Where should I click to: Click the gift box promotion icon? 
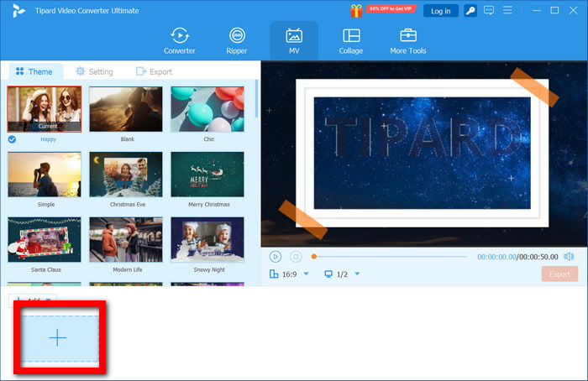[356, 10]
